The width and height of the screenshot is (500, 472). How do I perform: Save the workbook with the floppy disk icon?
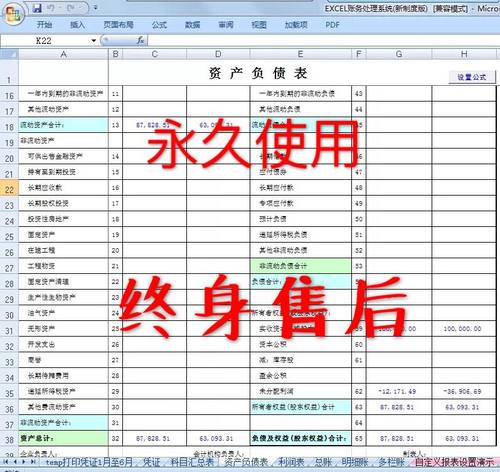[x=37, y=8]
